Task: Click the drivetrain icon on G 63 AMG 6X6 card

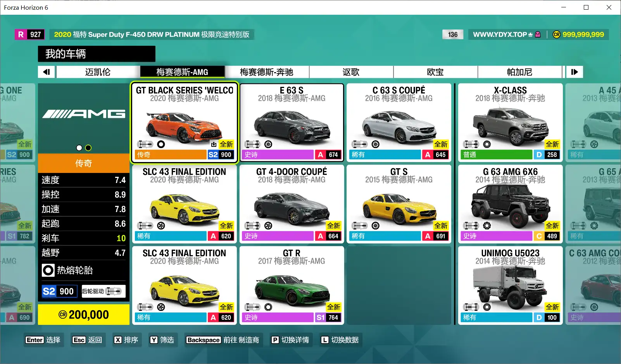Action: 471,226
